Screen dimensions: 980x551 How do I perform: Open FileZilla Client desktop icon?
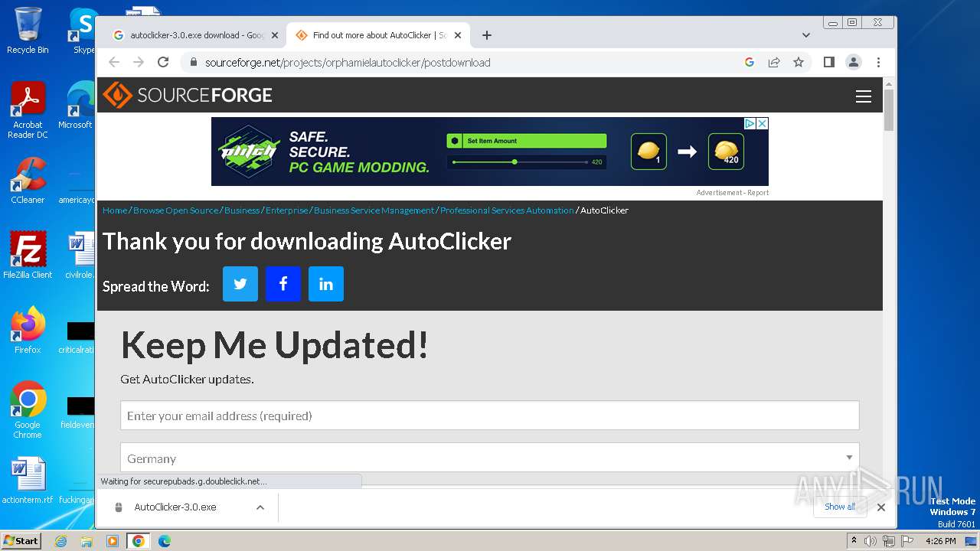28,256
